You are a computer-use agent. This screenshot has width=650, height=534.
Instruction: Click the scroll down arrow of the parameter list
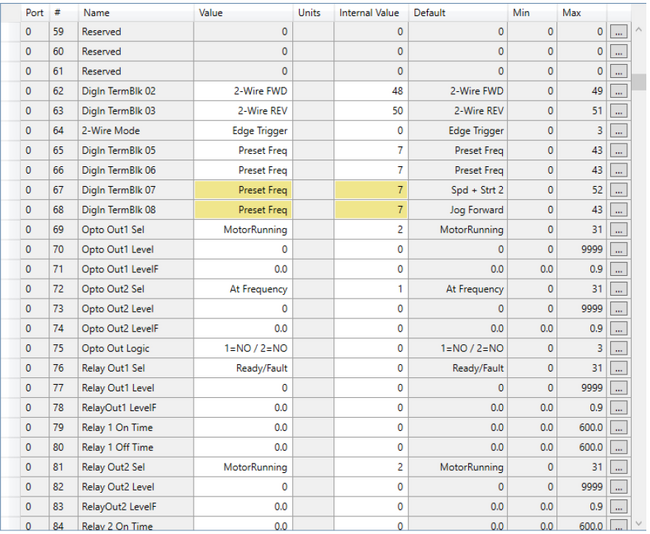tap(640, 523)
